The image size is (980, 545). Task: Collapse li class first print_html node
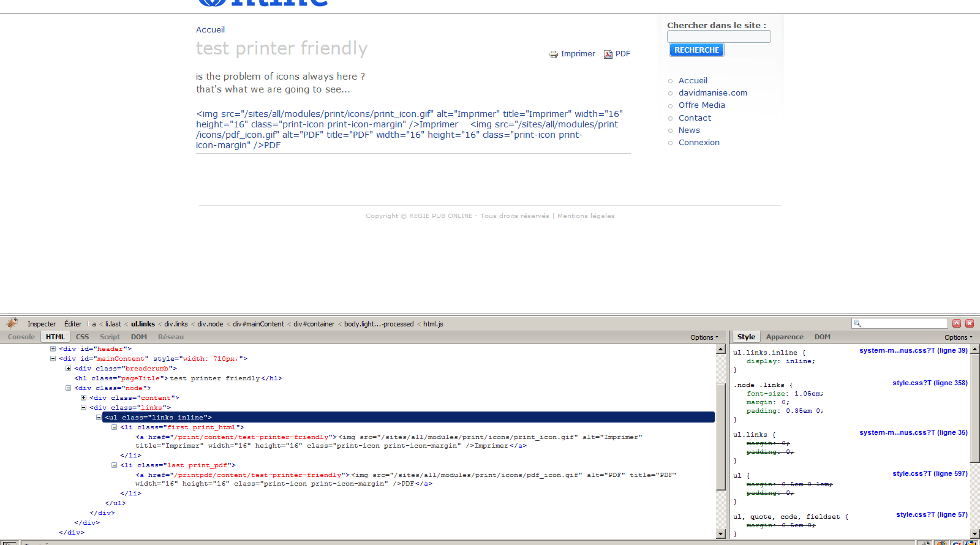[x=114, y=427]
